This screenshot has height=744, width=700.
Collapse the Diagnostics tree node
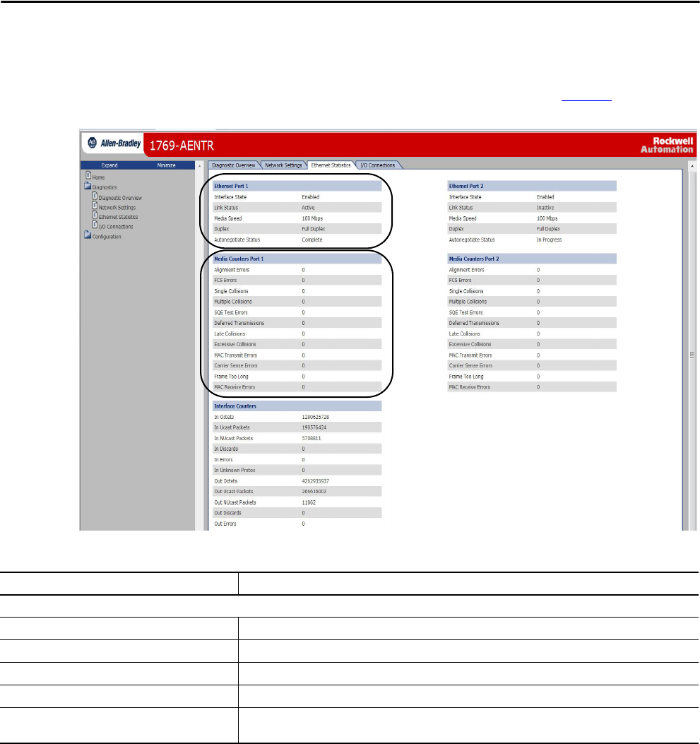[105, 187]
